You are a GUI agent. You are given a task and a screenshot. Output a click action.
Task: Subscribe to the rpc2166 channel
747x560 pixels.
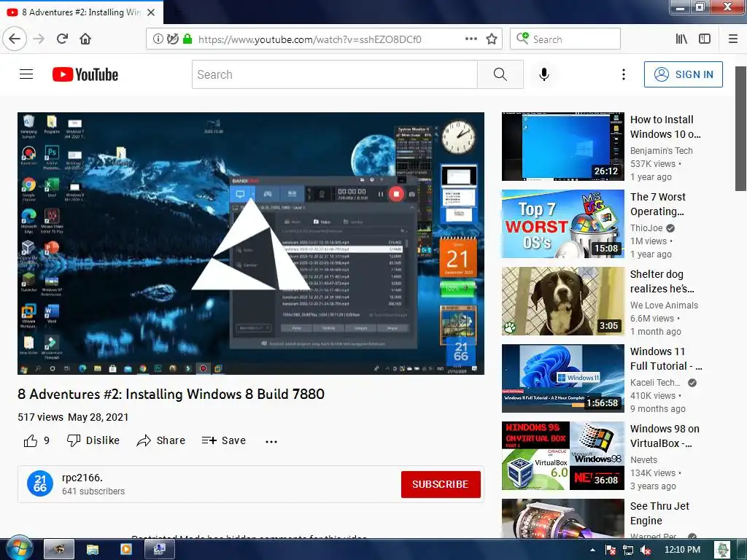click(441, 484)
